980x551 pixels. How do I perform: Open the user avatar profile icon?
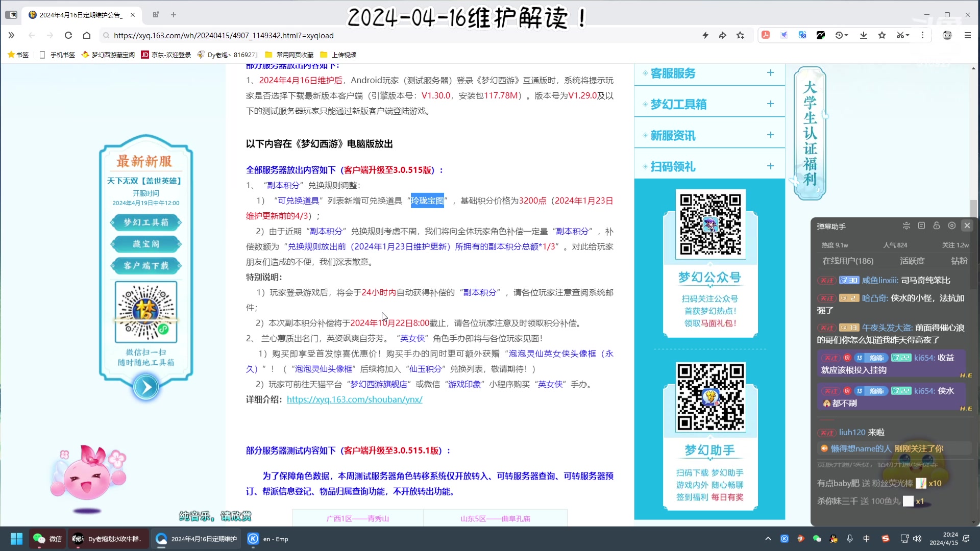click(x=947, y=35)
